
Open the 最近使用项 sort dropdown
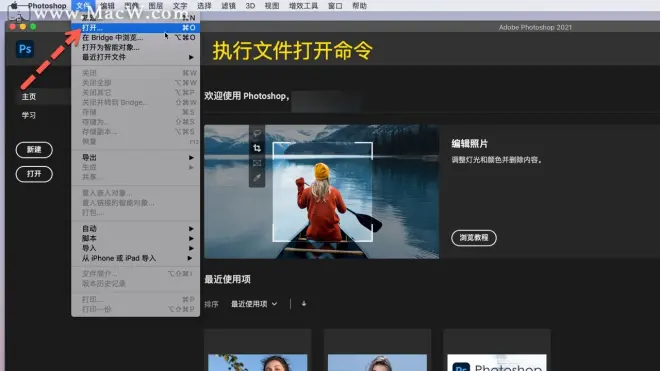254,304
